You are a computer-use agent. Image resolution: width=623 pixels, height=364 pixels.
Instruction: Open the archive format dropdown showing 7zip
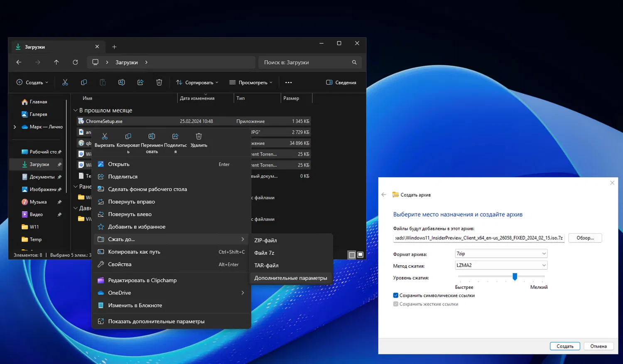click(x=501, y=254)
